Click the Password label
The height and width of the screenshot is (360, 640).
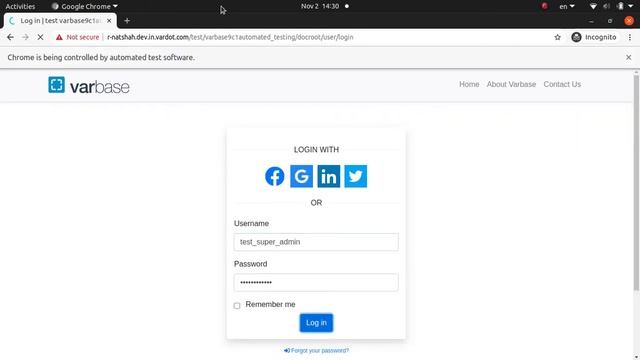pos(251,264)
